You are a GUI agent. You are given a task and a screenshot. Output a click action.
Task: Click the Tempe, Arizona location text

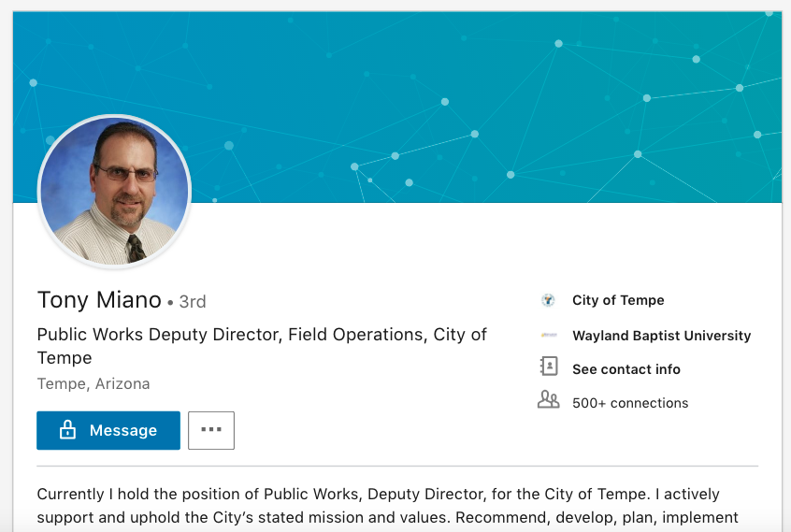(x=93, y=384)
